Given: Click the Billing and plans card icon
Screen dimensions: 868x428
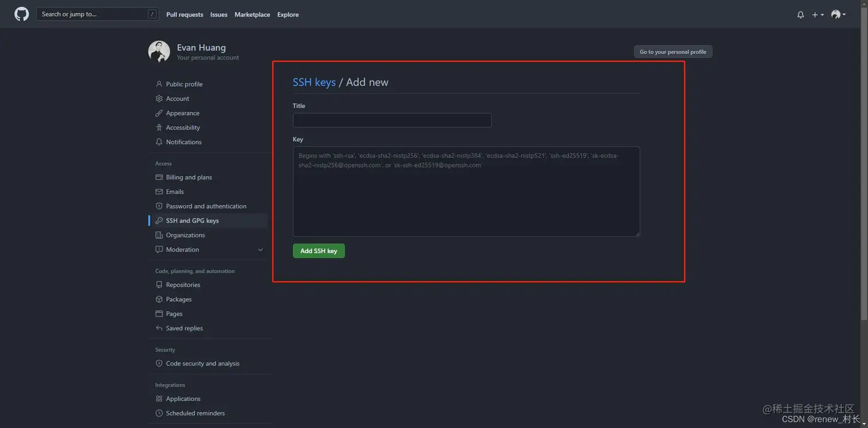Looking at the screenshot, I should (x=159, y=177).
